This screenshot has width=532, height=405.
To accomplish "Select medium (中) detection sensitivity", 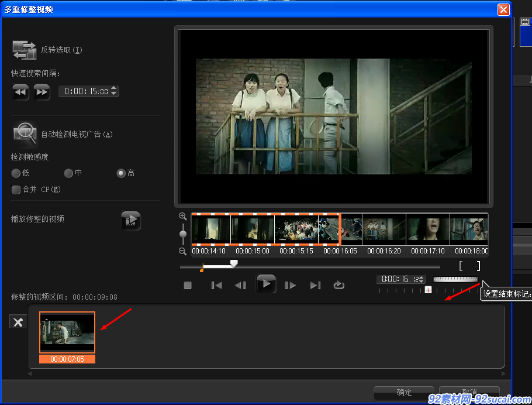I will tap(68, 173).
